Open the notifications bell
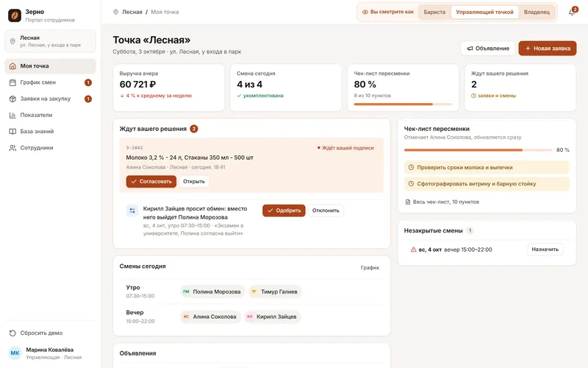 tap(572, 13)
